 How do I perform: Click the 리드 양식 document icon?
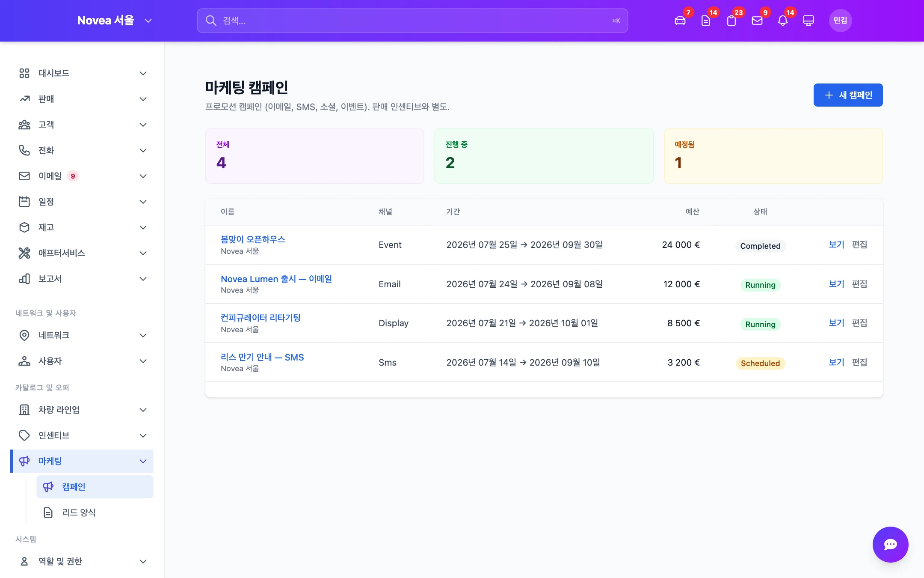[48, 512]
